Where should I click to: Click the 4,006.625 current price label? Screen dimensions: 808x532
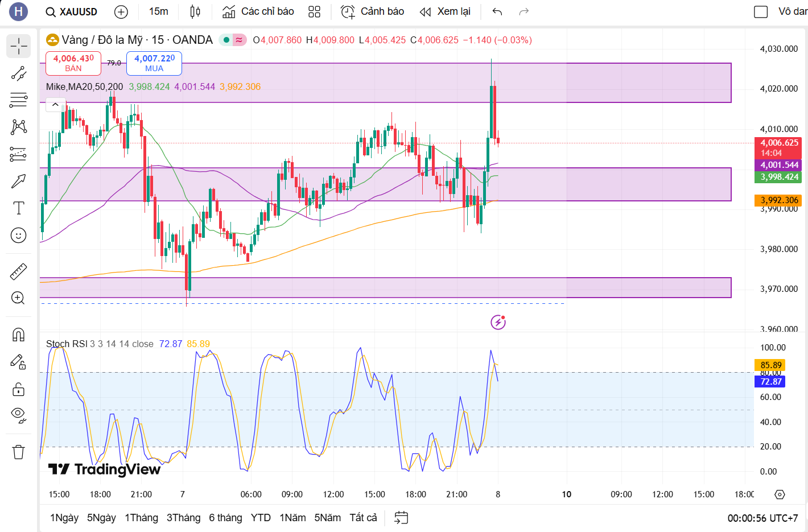[778, 143]
